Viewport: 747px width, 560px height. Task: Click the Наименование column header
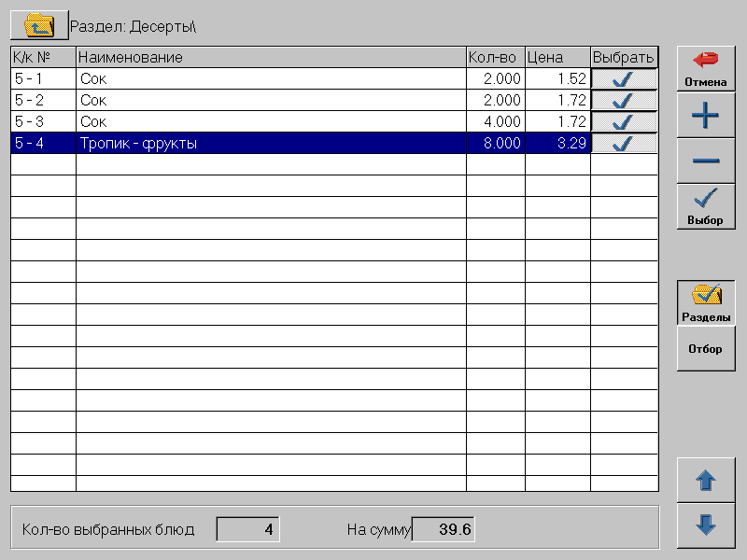[271, 57]
